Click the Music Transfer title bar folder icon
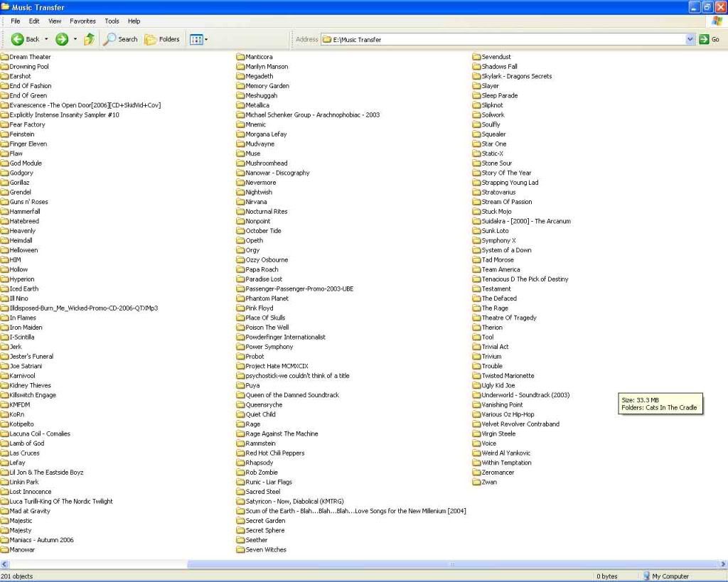This screenshot has width=728, height=582. tap(6, 7)
